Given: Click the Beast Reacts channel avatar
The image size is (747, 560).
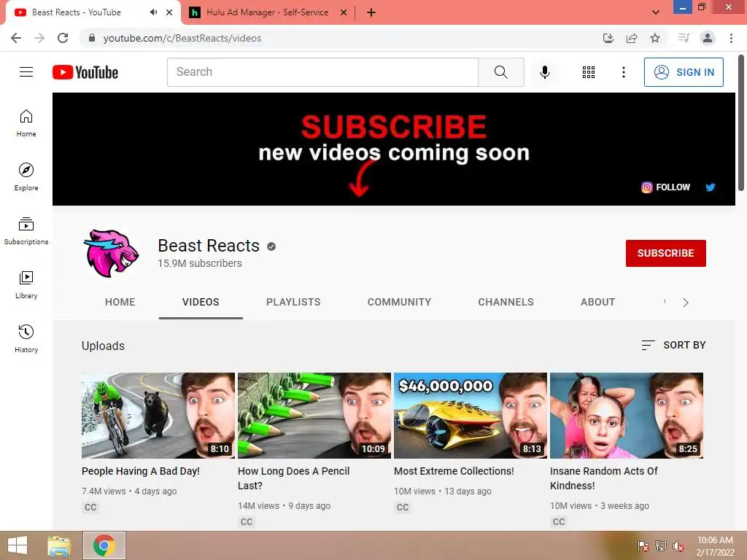Looking at the screenshot, I should 112,253.
